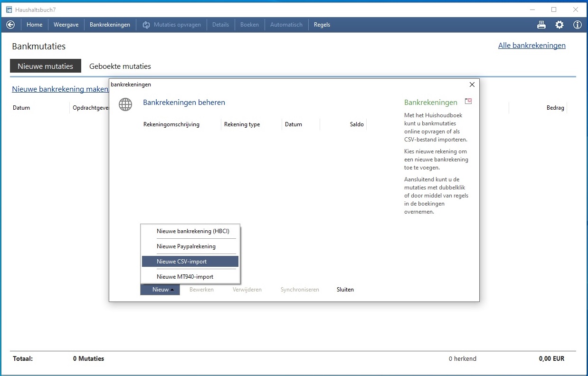Collapse the Nieuw dropdown button

tap(160, 290)
